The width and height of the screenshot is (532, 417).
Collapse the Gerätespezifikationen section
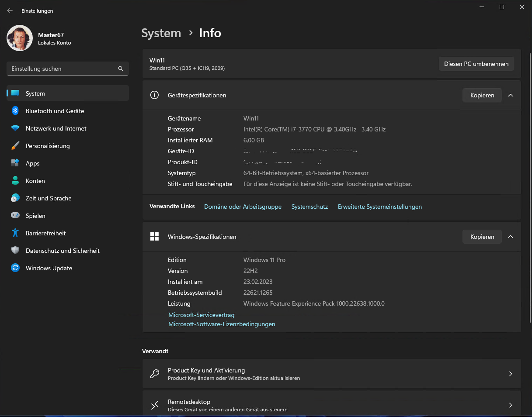click(510, 95)
